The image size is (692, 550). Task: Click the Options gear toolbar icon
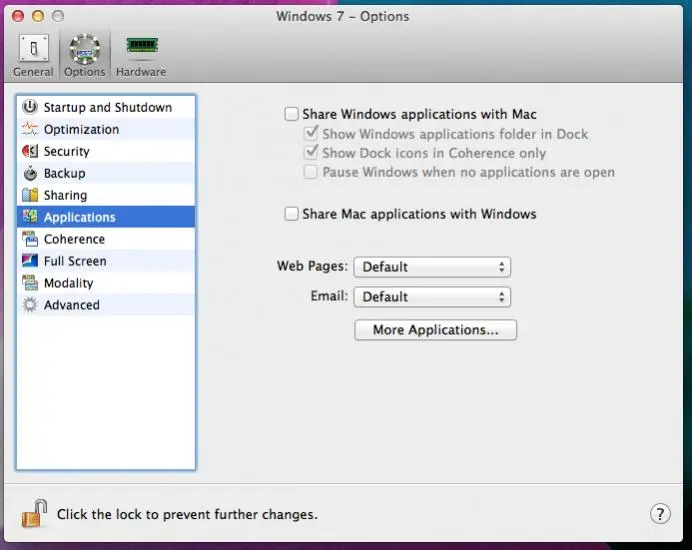(x=85, y=50)
